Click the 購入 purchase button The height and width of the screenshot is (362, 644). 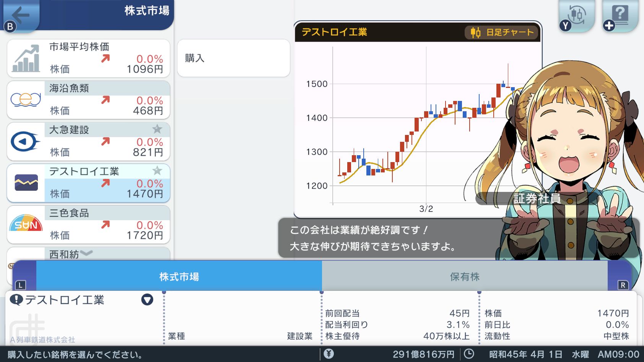(x=233, y=58)
